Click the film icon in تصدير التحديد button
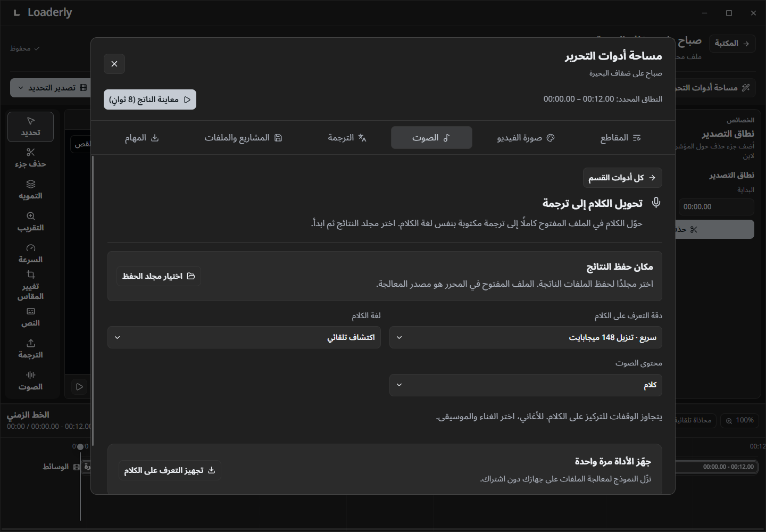This screenshot has height=532, width=766. [83, 88]
